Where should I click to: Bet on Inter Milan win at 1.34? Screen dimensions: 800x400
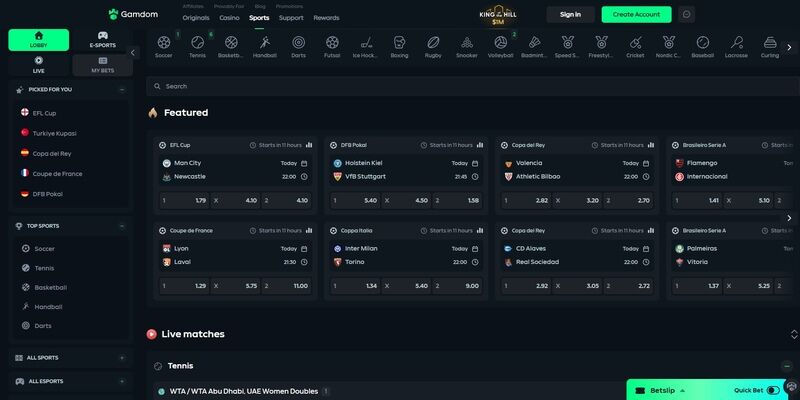point(355,286)
